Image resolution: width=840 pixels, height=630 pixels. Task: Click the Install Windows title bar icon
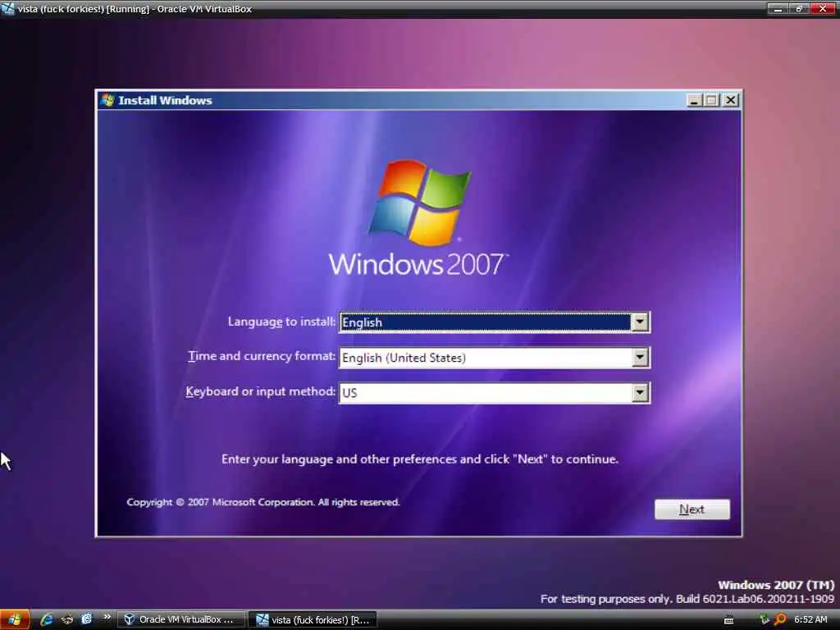[108, 100]
